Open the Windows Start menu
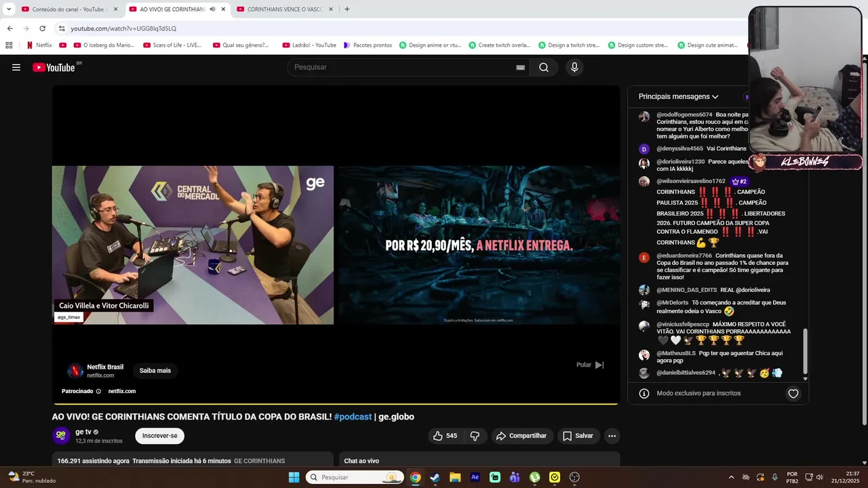The height and width of the screenshot is (488, 868). pos(294,477)
